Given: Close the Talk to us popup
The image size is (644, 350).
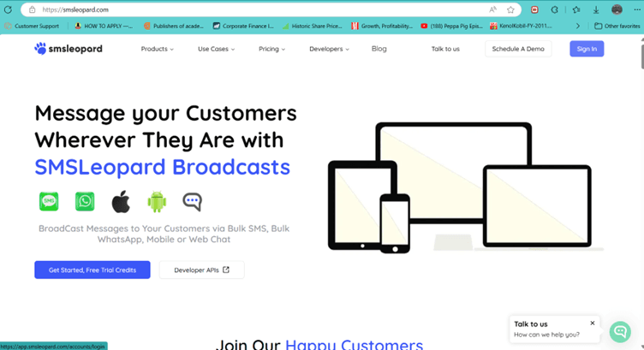Looking at the screenshot, I should pos(592,323).
